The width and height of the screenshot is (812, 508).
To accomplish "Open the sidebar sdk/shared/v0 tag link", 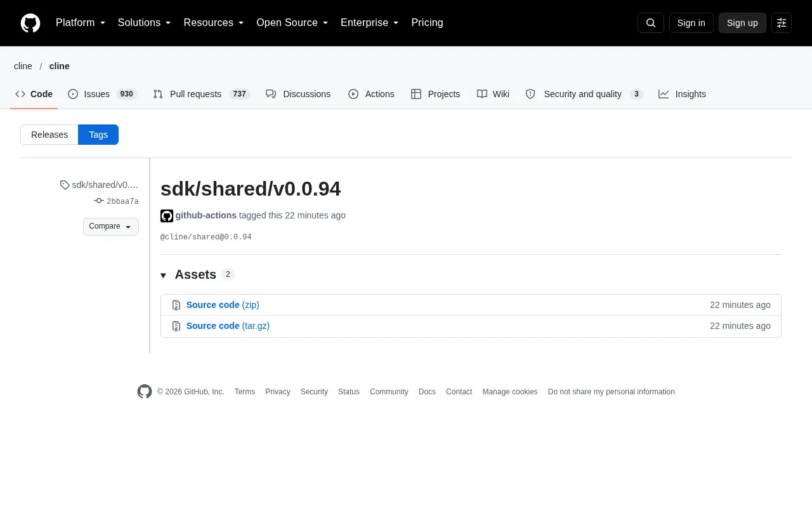I will point(105,185).
